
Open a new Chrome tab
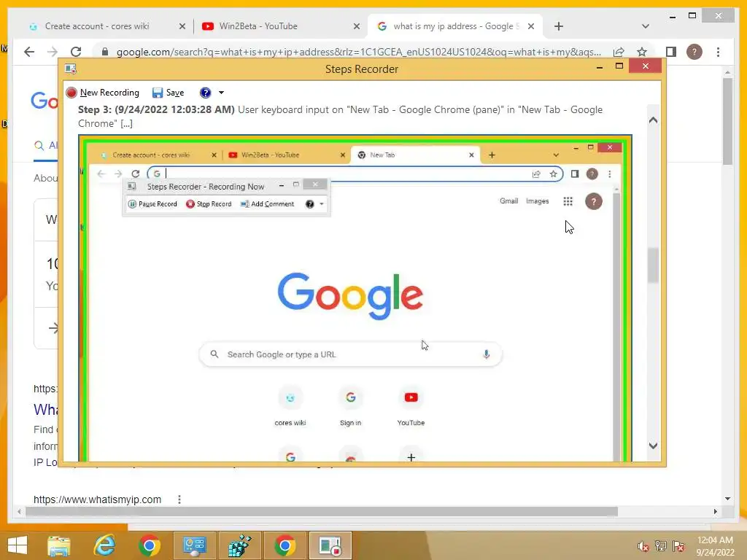point(559,27)
